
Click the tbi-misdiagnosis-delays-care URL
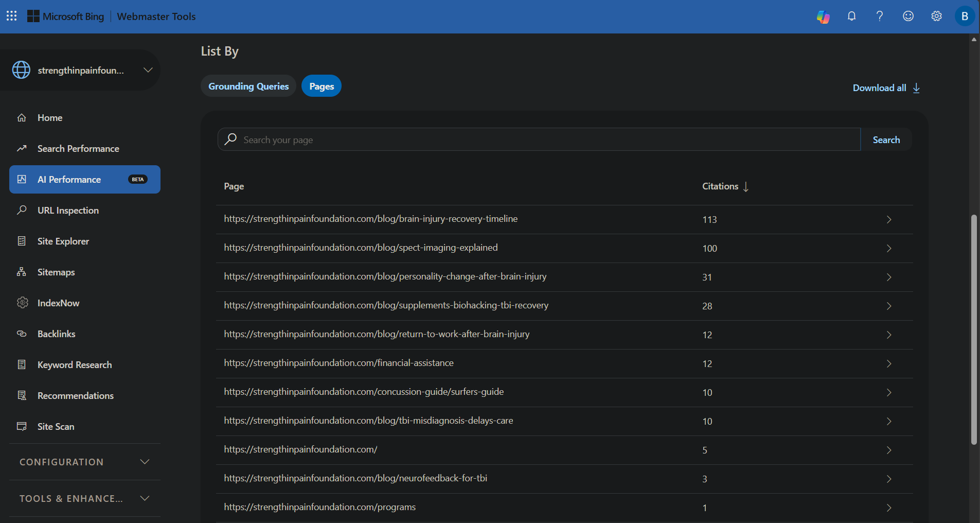[x=368, y=421]
